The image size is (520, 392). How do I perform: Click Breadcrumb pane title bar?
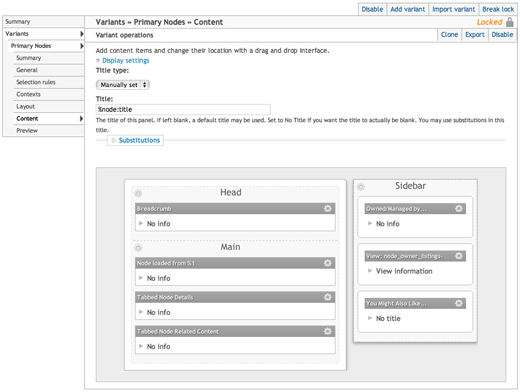point(235,208)
